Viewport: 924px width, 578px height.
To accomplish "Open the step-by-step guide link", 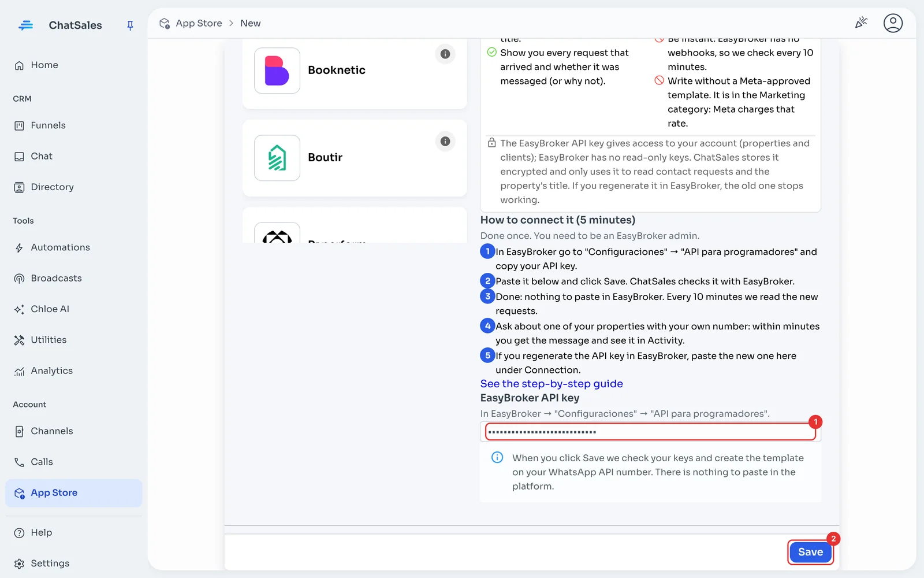I will pos(552,384).
